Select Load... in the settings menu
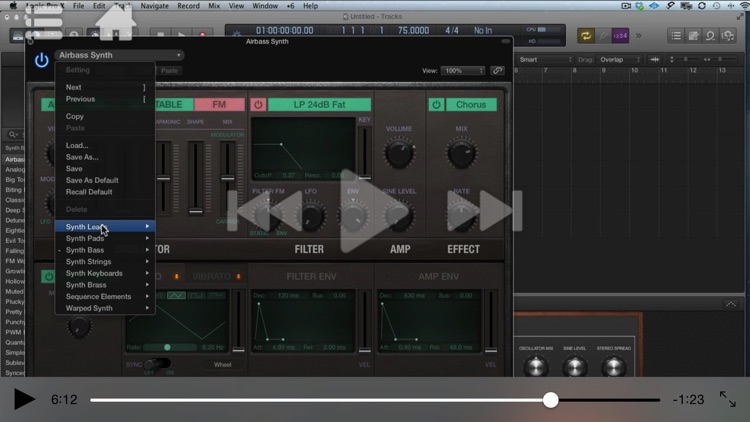This screenshot has height=422, width=750. pos(105,145)
